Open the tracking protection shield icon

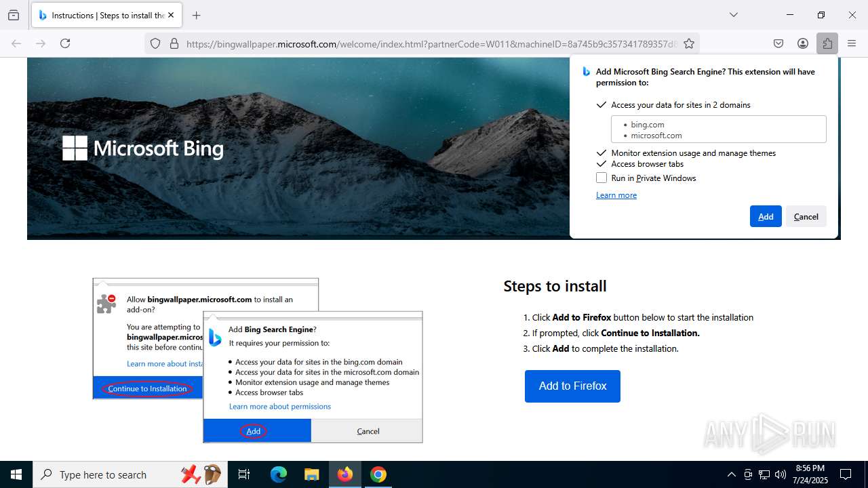pyautogui.click(x=155, y=43)
